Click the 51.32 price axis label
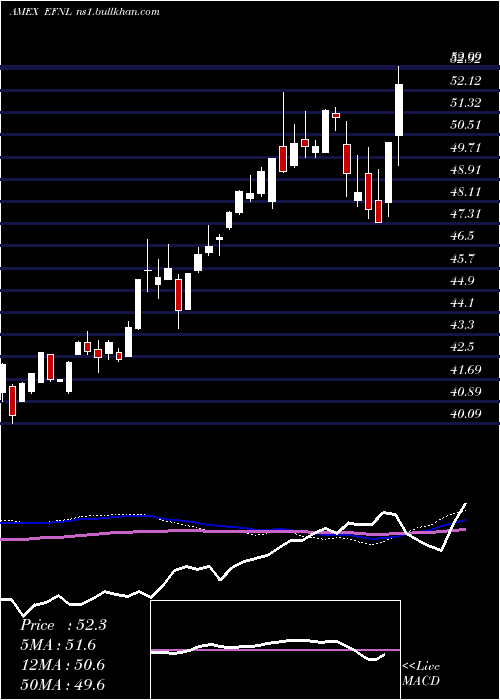This screenshot has height=700, width=500. (466, 103)
